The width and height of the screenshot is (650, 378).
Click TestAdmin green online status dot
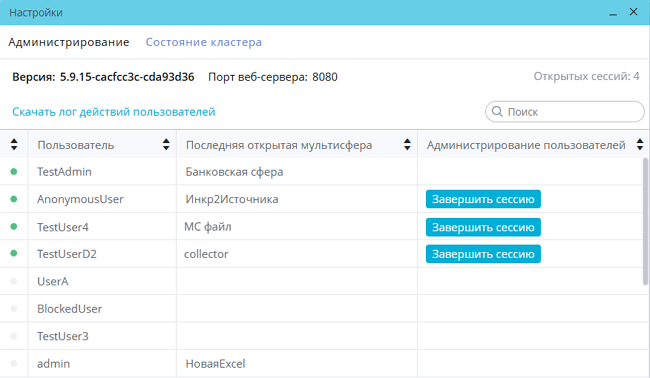pyautogui.click(x=14, y=172)
